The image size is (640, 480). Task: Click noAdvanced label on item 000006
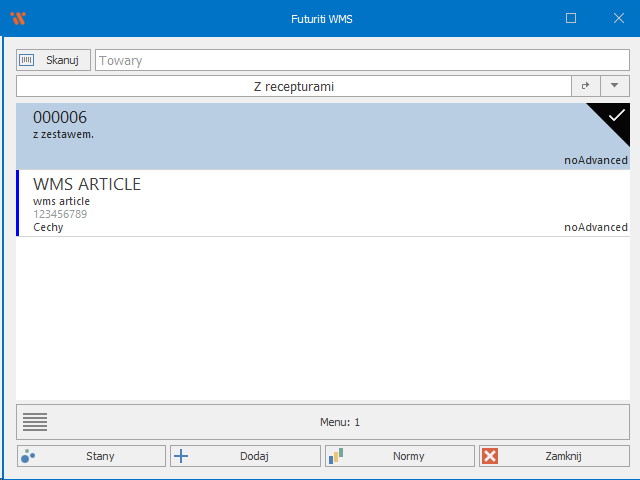(595, 160)
